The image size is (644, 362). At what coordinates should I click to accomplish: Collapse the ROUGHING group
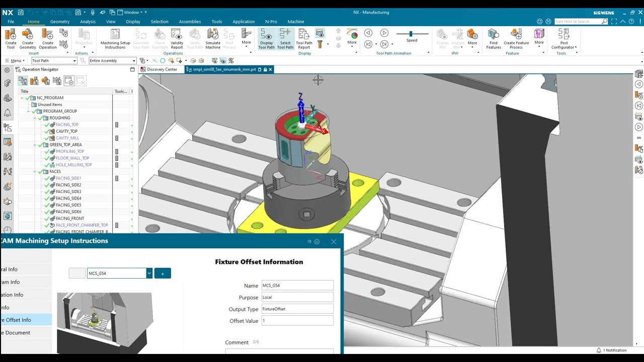click(x=35, y=118)
